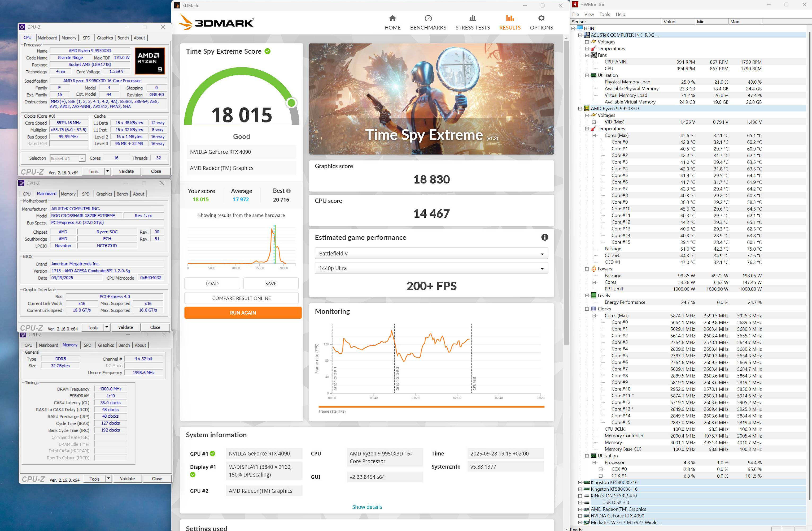Click the AMD Ryzen 9 logo in CPU-Z
This screenshot has width=812, height=531.
(150, 61)
